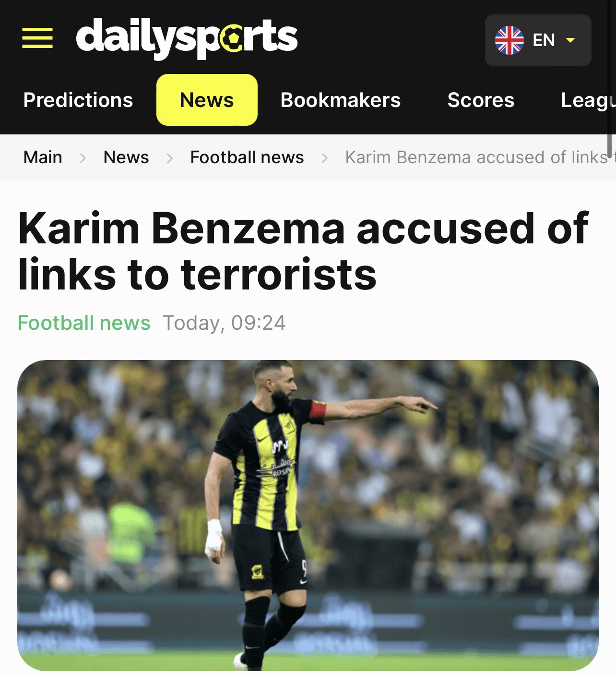Click the yellow language dropdown arrow

(x=570, y=40)
